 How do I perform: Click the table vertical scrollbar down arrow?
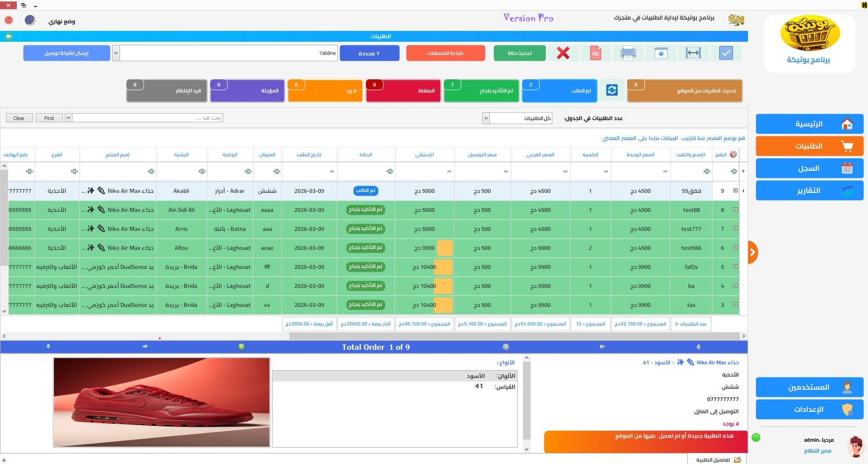pos(4,311)
